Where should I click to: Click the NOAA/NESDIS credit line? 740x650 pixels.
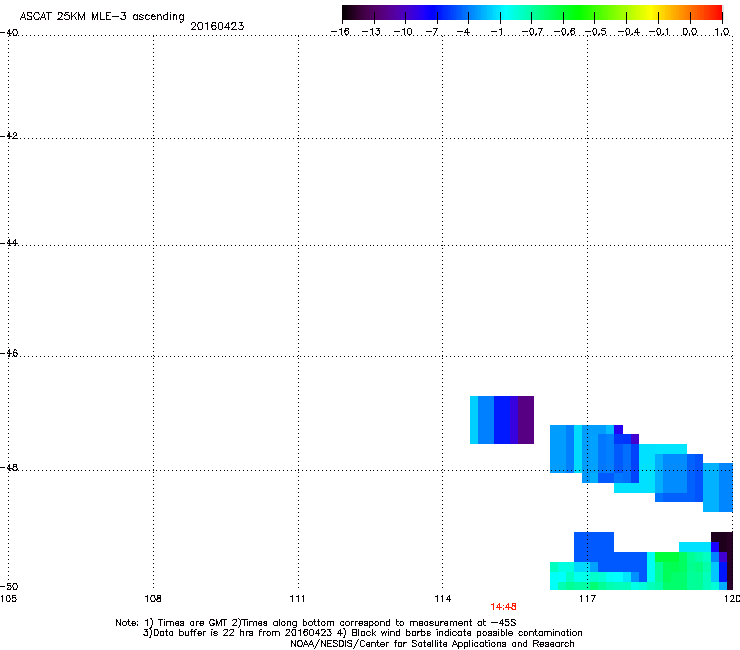(x=432, y=644)
